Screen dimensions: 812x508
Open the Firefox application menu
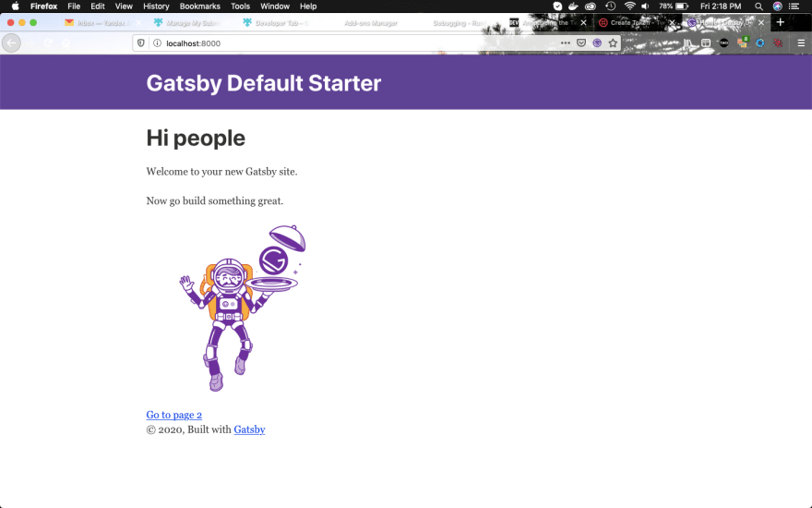43,6
